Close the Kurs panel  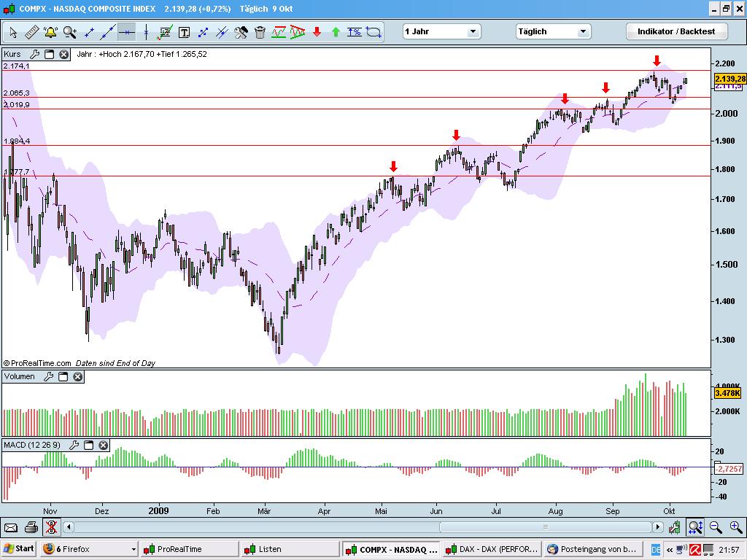point(64,54)
